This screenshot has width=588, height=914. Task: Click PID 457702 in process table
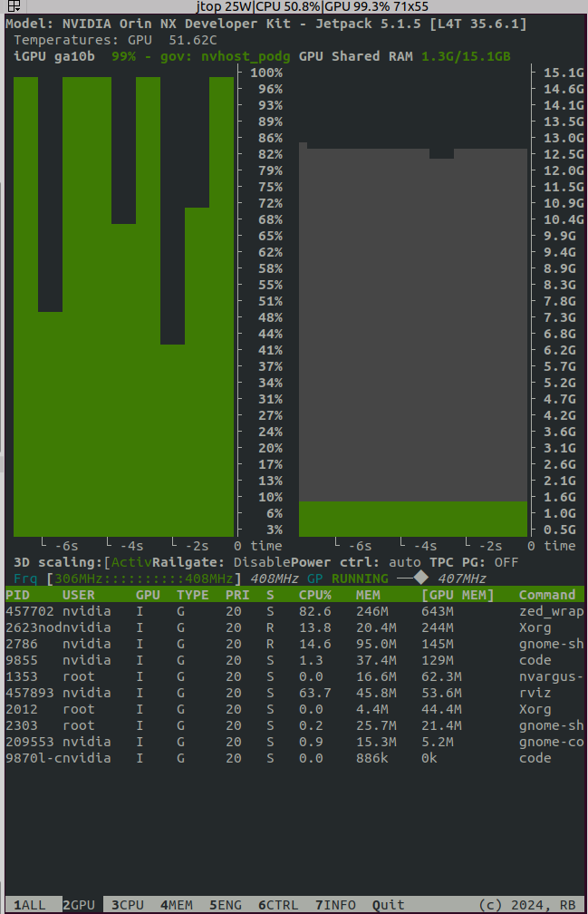30,611
